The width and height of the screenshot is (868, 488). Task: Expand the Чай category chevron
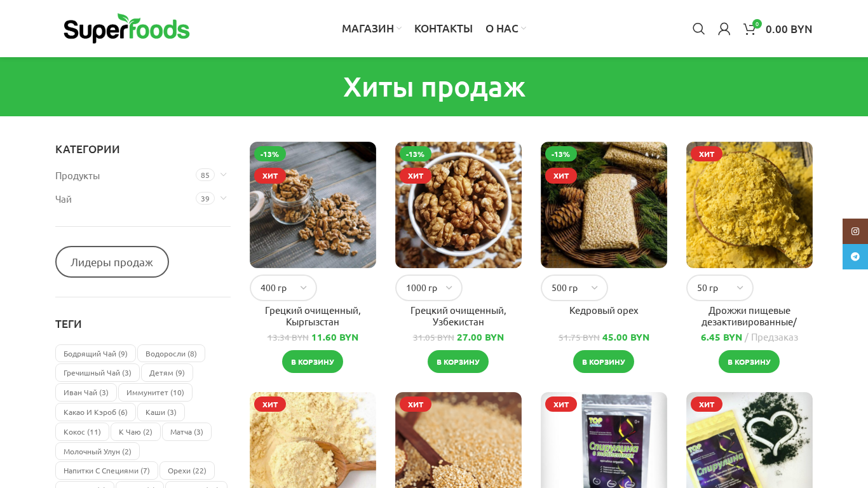223,198
